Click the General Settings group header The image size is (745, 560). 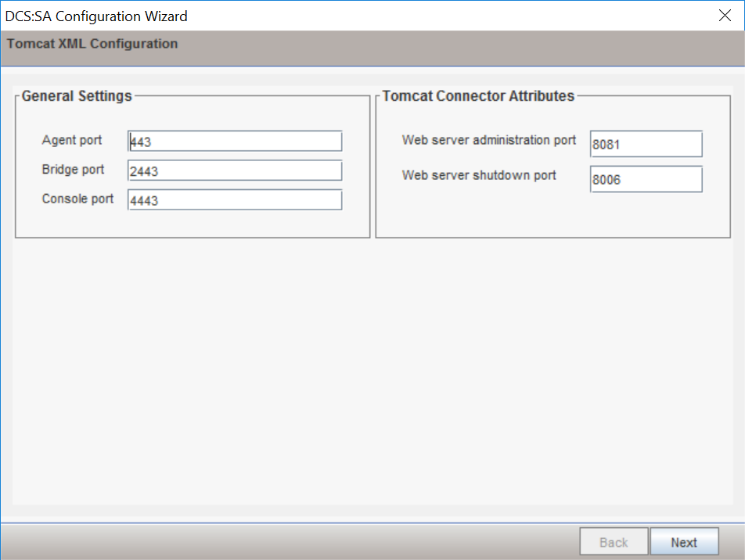coord(76,96)
